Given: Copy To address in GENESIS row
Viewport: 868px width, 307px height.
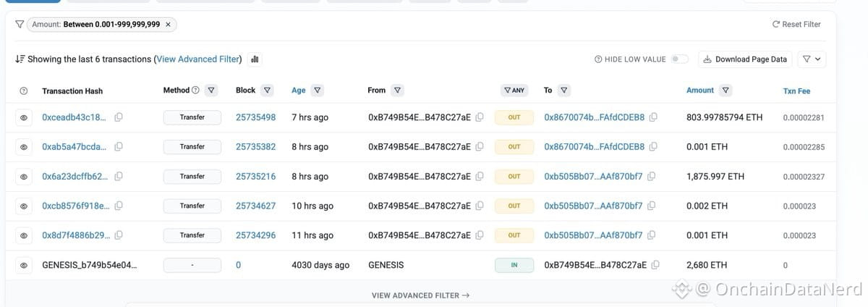Looking at the screenshot, I should (x=655, y=265).
